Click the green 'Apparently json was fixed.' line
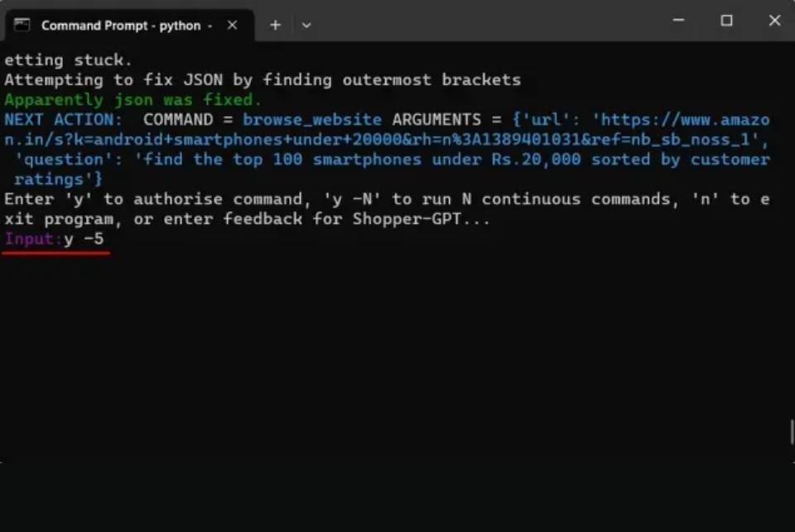 132,100
